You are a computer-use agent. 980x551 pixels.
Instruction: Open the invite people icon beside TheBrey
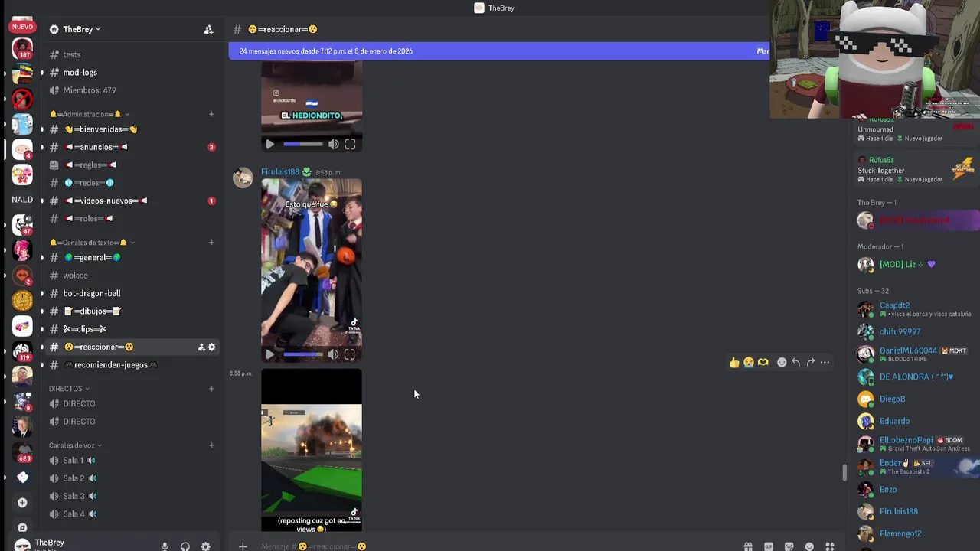point(208,29)
